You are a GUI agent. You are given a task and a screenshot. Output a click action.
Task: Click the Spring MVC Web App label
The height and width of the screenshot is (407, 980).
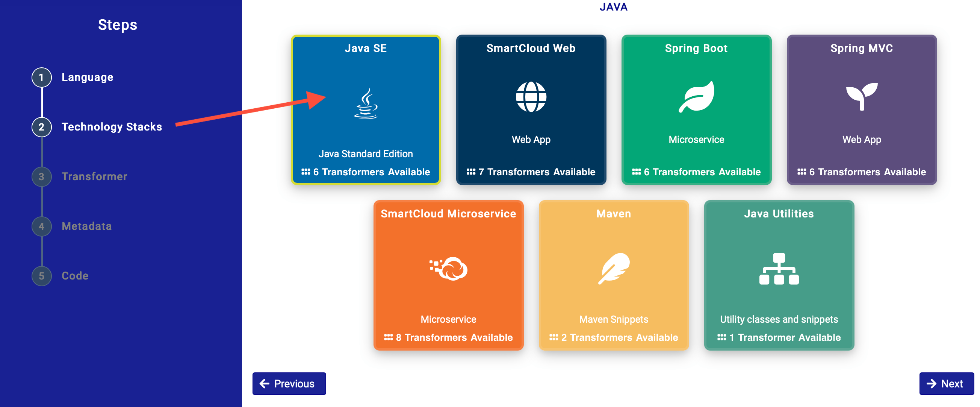click(861, 139)
